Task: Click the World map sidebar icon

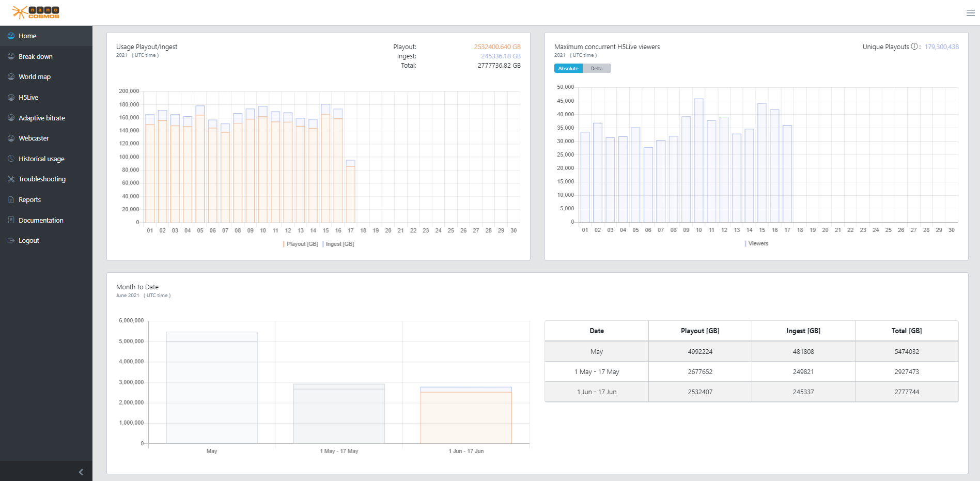Action: coord(11,76)
